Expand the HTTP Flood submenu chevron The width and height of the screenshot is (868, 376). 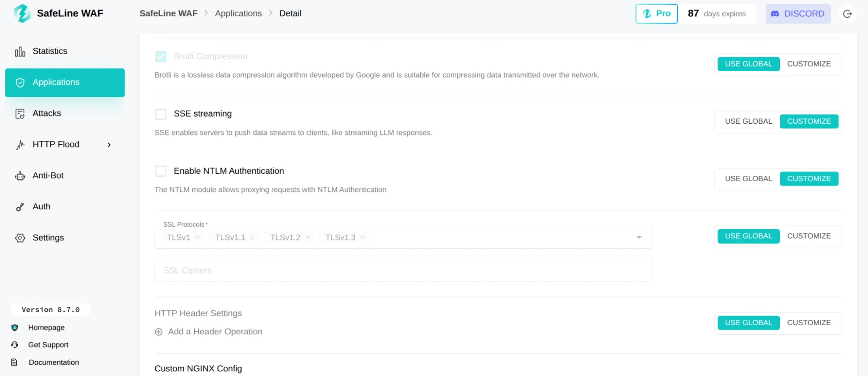pos(109,145)
